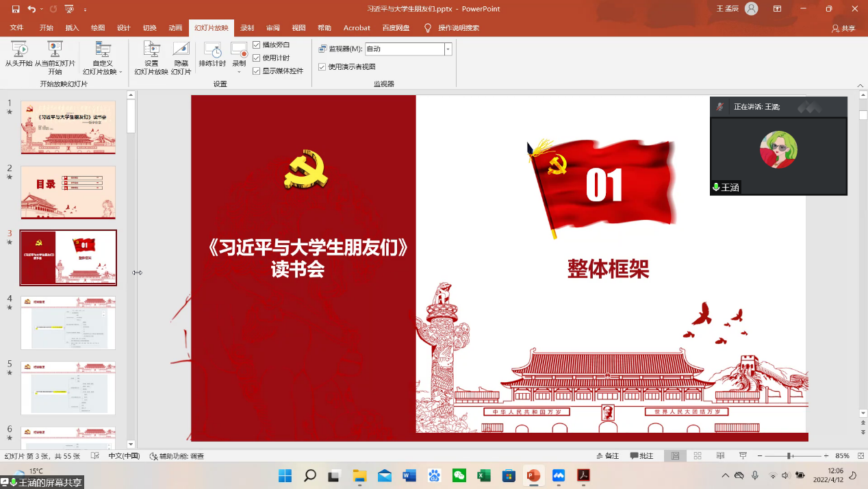Start slideshow from the beginning (从头开始)

coord(18,53)
